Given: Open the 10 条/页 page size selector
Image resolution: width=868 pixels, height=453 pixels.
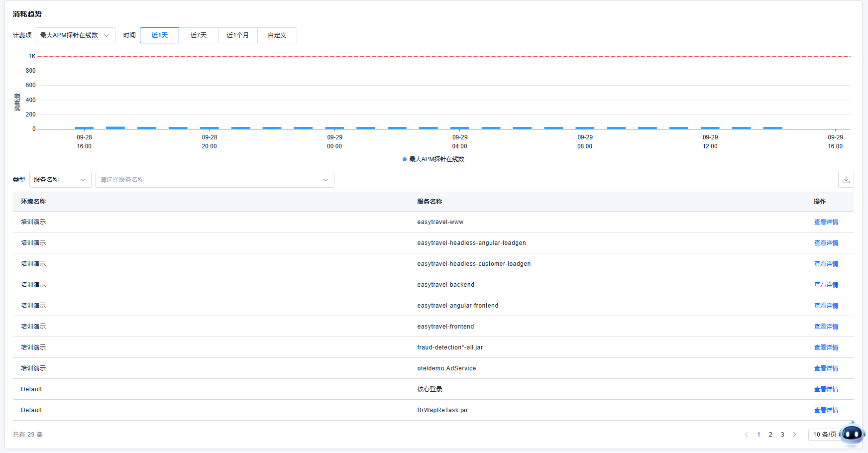Looking at the screenshot, I should pos(824,435).
